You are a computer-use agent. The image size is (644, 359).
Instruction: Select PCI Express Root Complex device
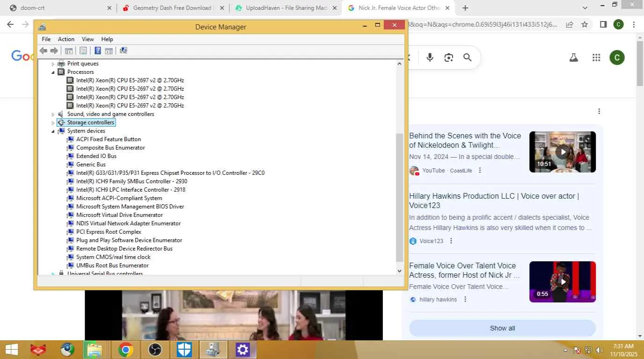pos(109,232)
